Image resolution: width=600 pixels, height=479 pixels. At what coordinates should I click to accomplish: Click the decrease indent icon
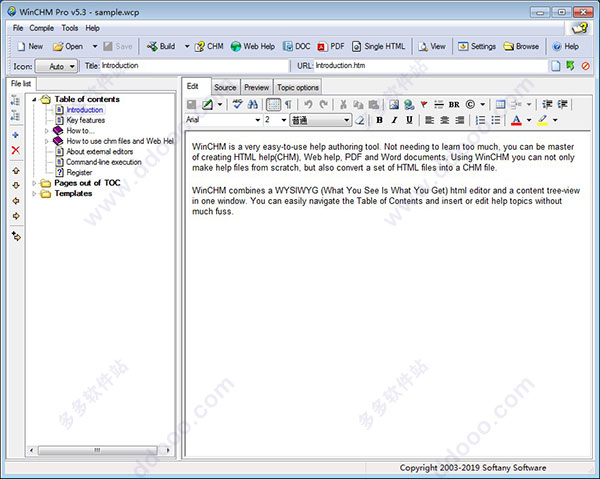[x=547, y=104]
